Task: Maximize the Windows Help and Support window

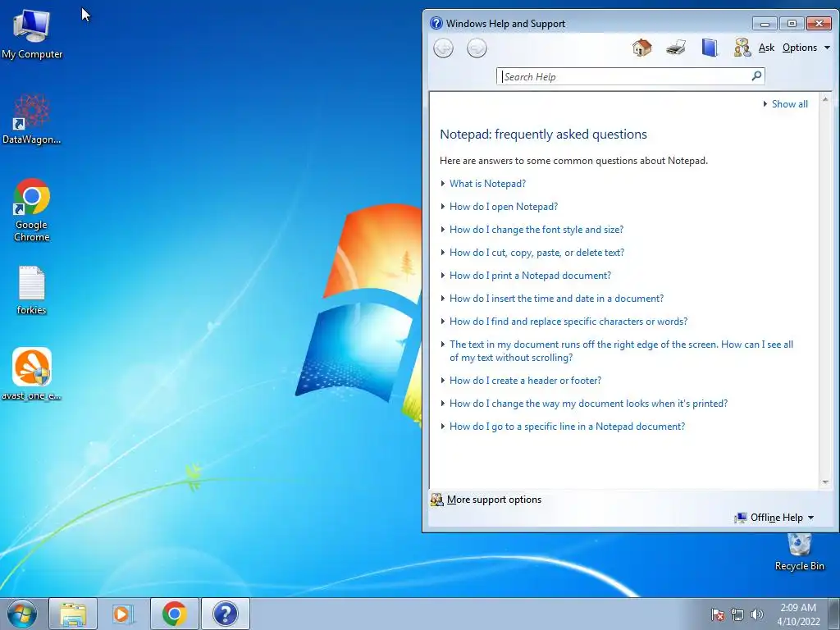Action: (792, 24)
